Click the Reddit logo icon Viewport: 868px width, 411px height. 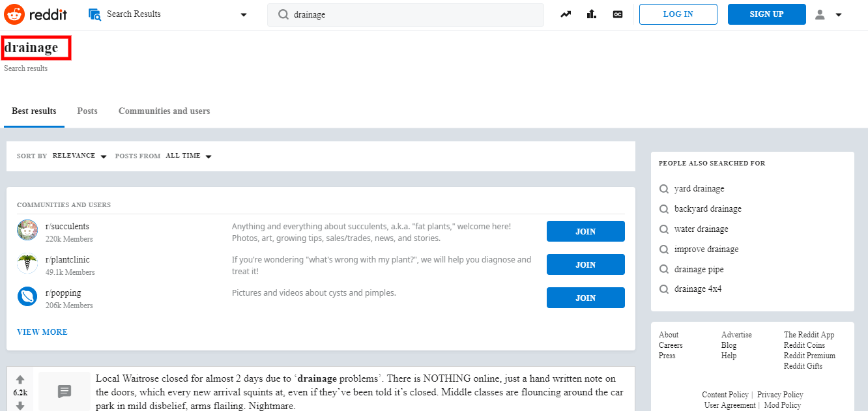(x=14, y=14)
